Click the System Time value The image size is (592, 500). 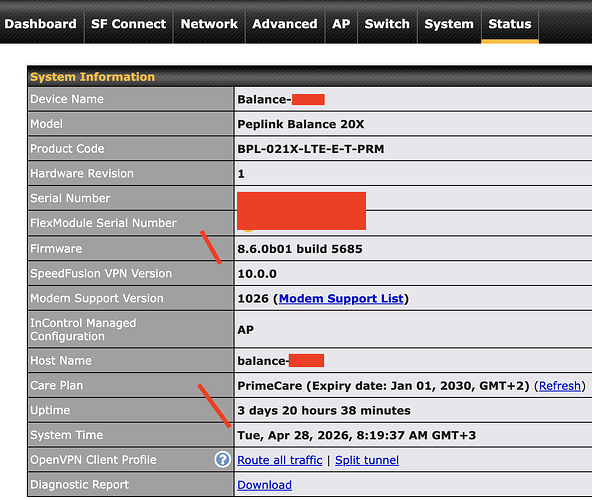356,435
